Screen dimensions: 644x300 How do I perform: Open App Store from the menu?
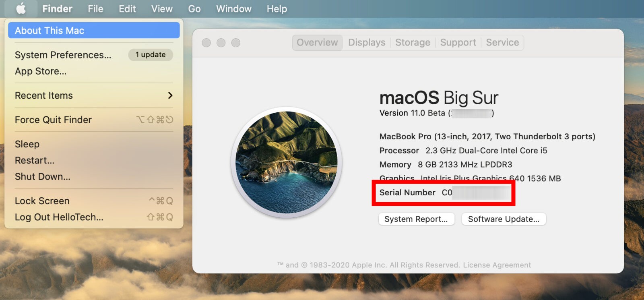click(41, 71)
